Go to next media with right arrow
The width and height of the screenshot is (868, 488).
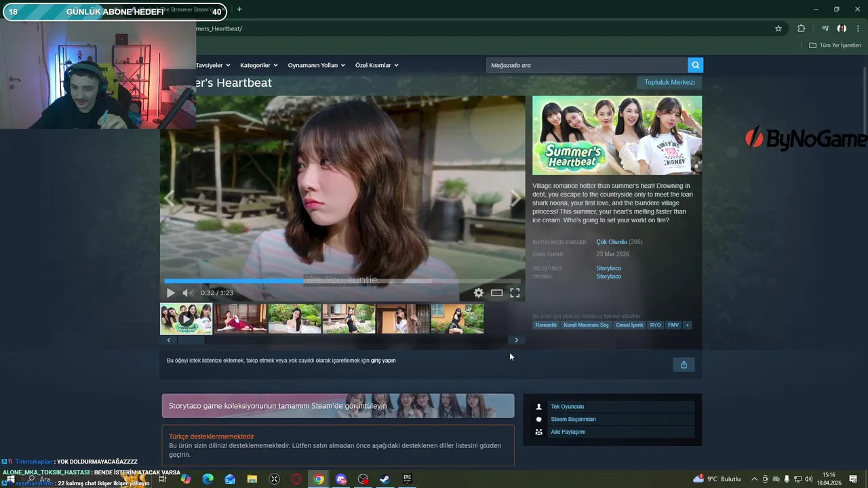515,198
